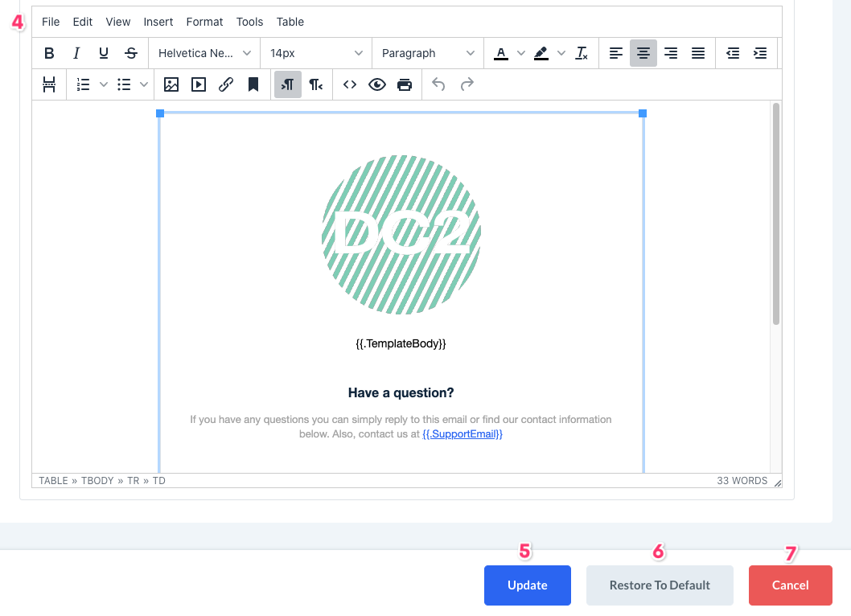The height and width of the screenshot is (616, 851).
Task: Click the editor's vertical scrollbar
Action: point(776,214)
